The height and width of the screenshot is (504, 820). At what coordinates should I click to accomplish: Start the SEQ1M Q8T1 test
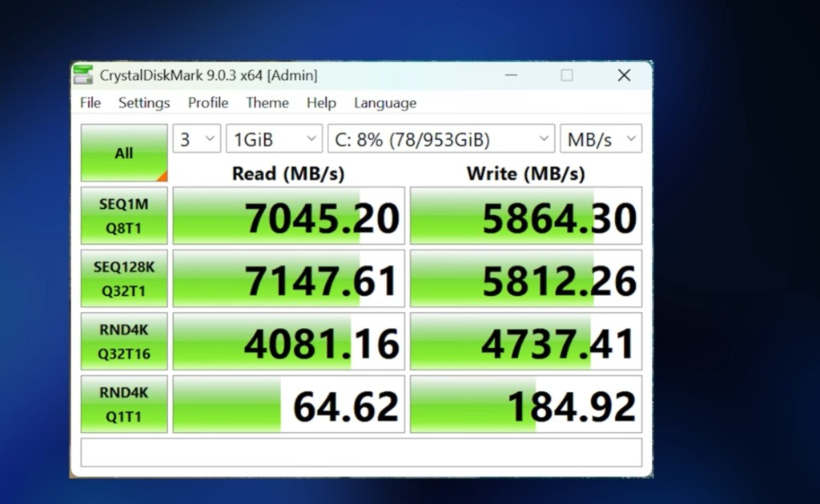(124, 216)
